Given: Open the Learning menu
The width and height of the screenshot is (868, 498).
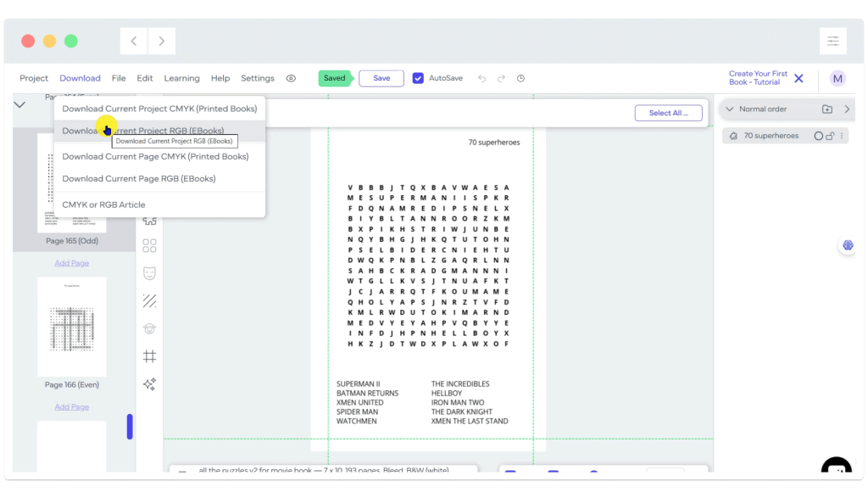Looking at the screenshot, I should click(181, 79).
